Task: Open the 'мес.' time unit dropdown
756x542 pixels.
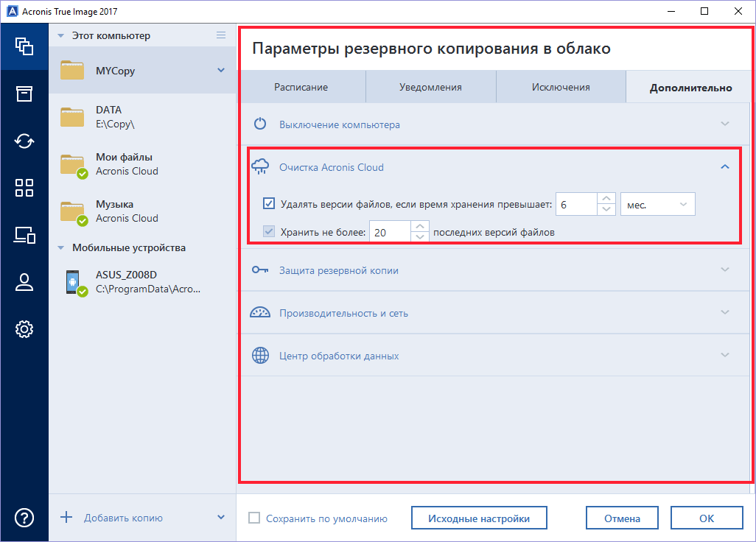Action: pyautogui.click(x=658, y=204)
